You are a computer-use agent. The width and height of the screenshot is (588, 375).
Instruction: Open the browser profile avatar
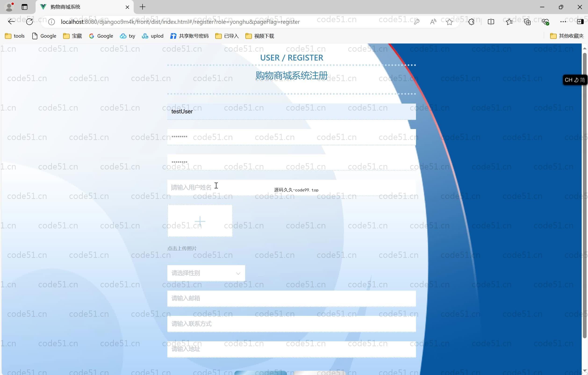coord(10,7)
